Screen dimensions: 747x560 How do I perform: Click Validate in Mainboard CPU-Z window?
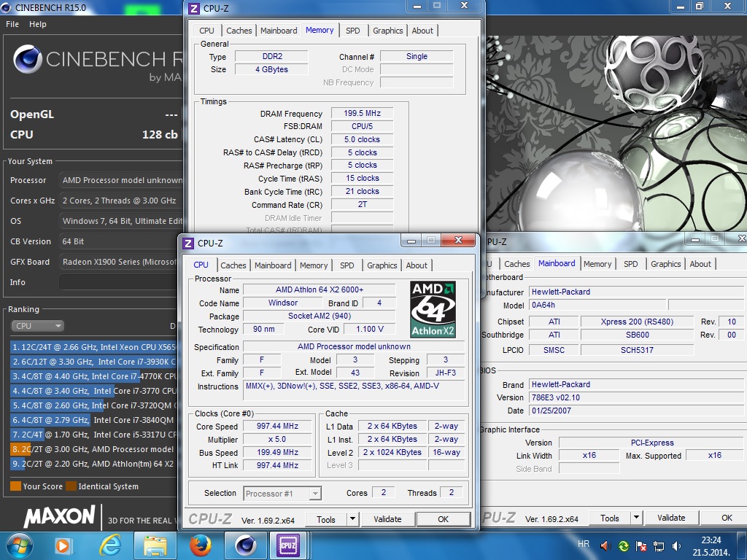click(671, 518)
